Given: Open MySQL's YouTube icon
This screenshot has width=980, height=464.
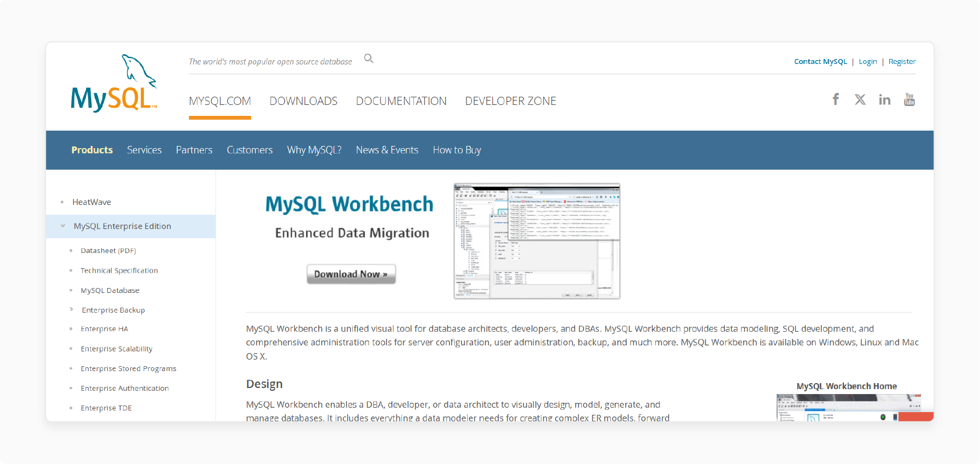Looking at the screenshot, I should tap(909, 99).
